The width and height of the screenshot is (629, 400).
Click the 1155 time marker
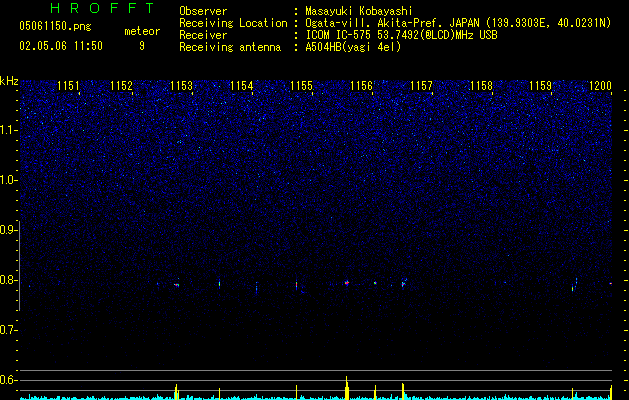[301, 86]
